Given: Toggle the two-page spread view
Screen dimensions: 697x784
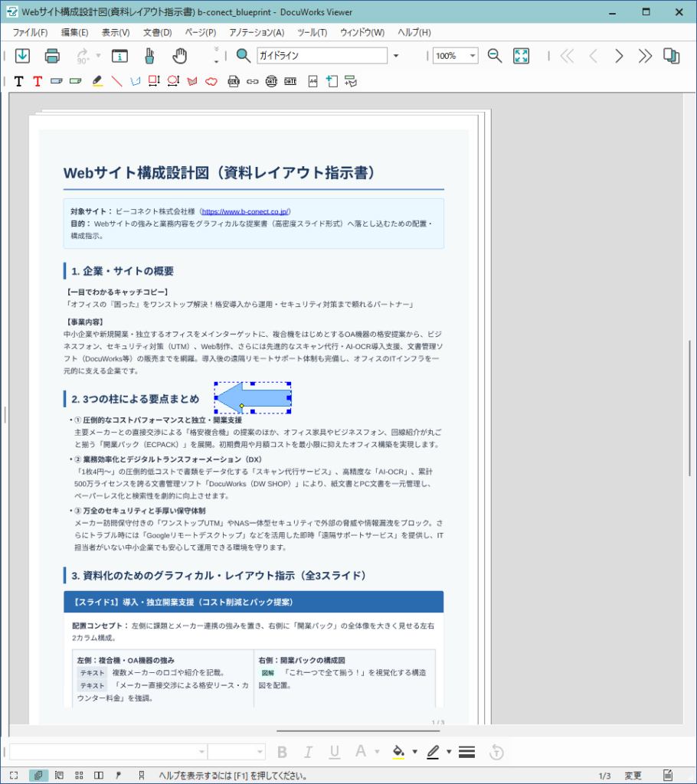Looking at the screenshot, I should coord(99,776).
